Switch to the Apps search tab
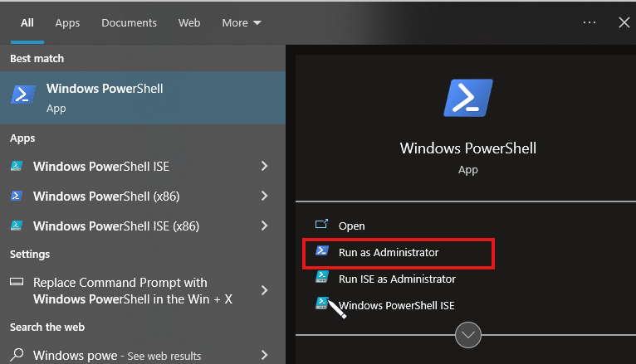The width and height of the screenshot is (636, 364). click(67, 23)
